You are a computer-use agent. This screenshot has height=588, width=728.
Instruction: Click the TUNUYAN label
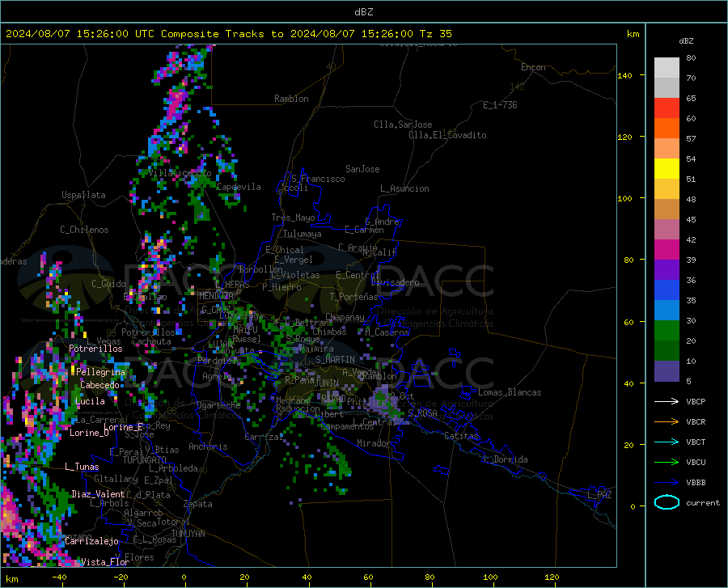tap(188, 534)
